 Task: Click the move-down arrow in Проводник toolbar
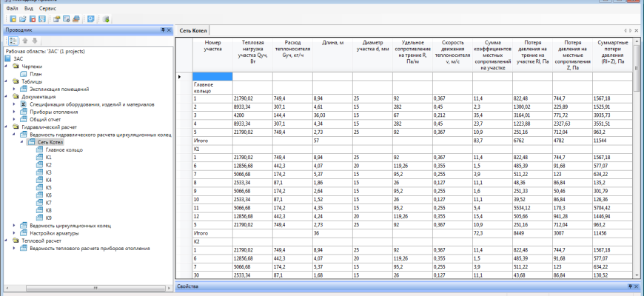point(33,41)
